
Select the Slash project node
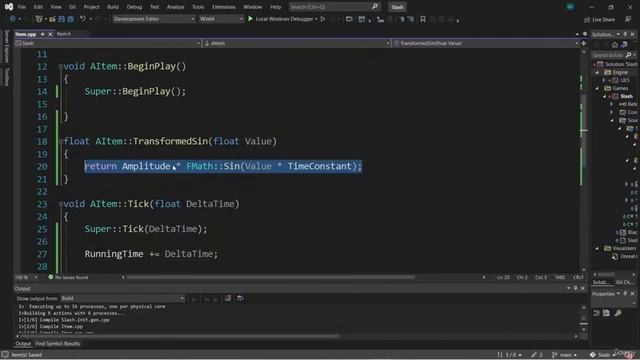click(x=627, y=96)
